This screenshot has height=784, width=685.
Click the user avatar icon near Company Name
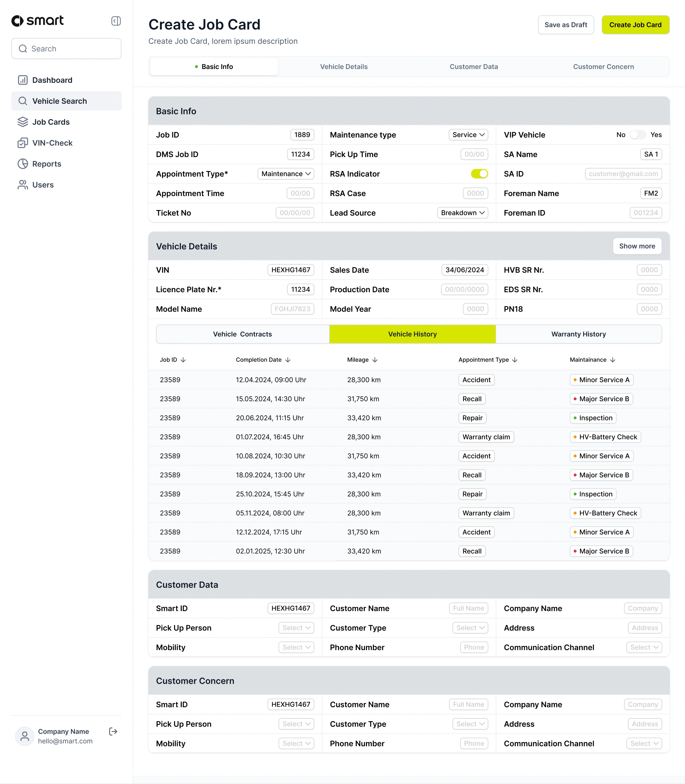coord(24,736)
